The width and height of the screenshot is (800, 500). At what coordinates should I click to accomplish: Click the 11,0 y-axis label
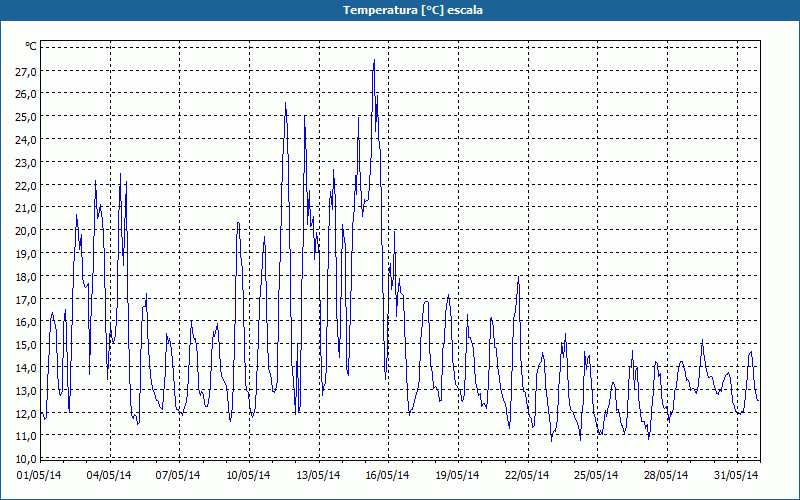point(25,437)
